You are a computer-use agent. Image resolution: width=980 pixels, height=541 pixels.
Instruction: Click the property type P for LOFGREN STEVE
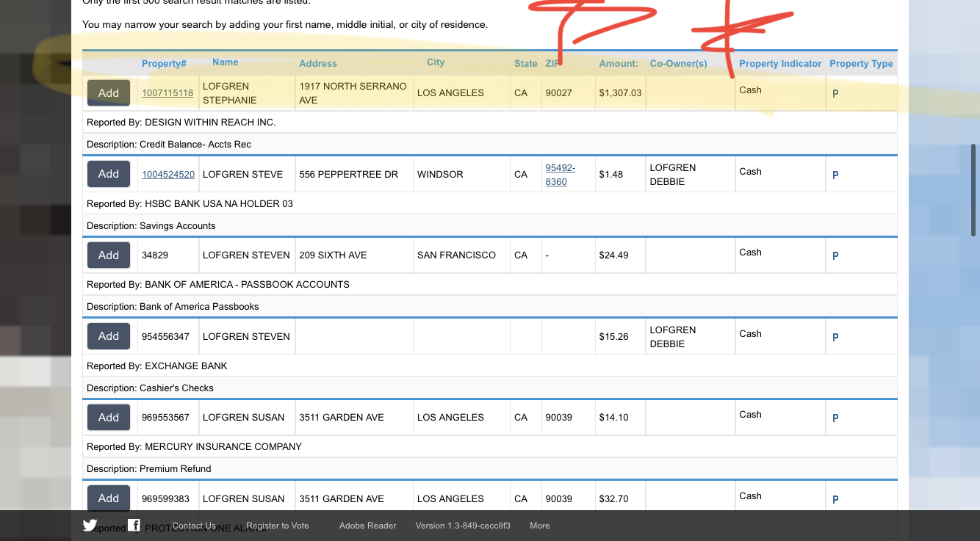(835, 175)
